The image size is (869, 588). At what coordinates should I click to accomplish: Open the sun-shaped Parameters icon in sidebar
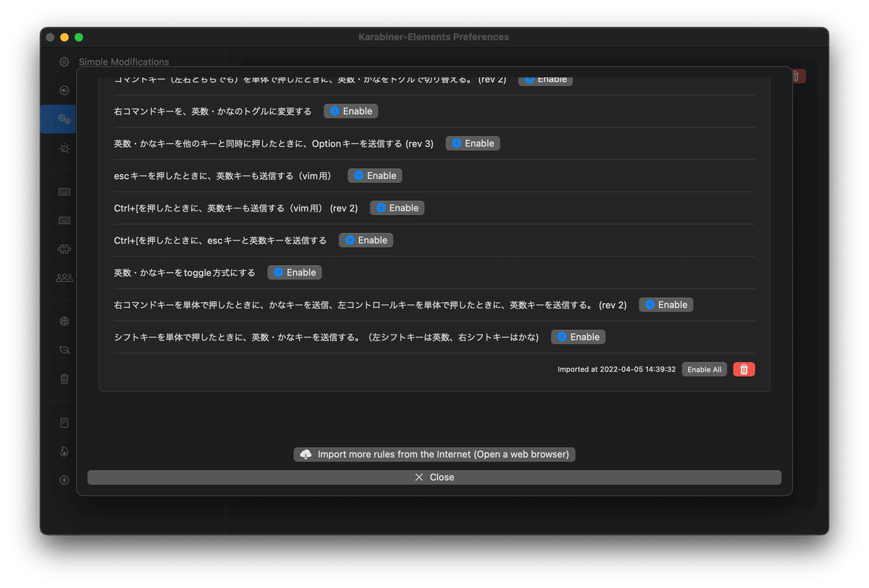tap(64, 148)
